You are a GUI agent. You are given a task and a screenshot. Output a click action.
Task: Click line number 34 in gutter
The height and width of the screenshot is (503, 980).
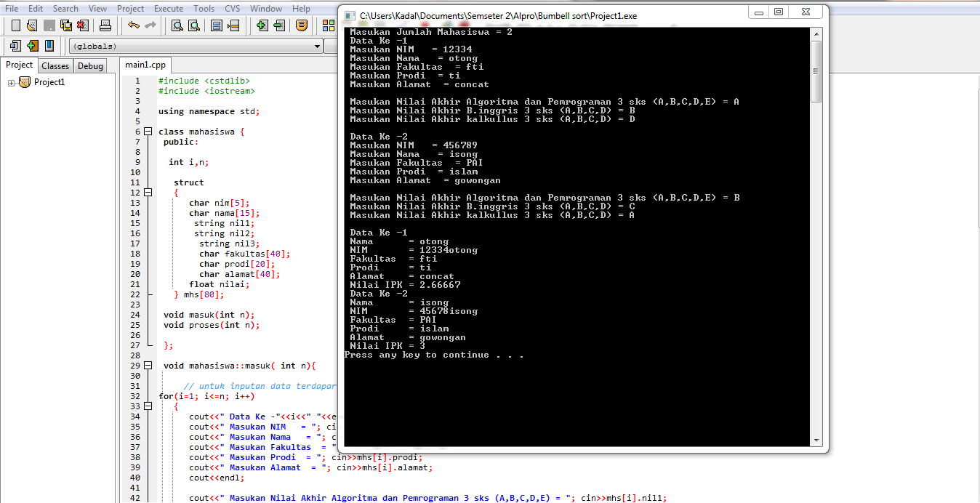(x=135, y=417)
